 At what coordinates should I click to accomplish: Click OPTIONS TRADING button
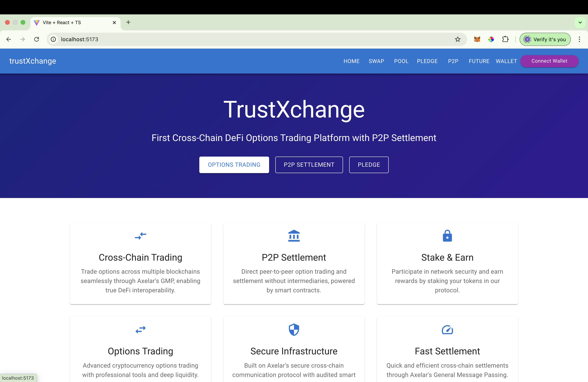point(234,165)
